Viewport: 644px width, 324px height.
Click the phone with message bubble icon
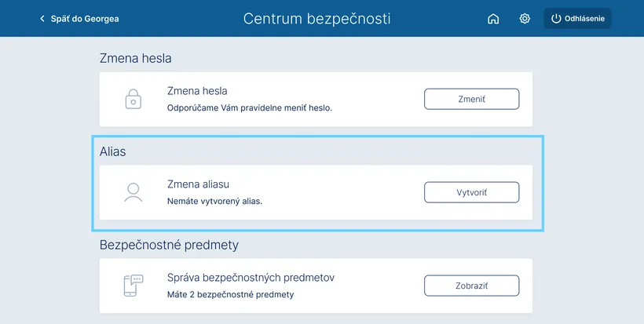tap(134, 286)
